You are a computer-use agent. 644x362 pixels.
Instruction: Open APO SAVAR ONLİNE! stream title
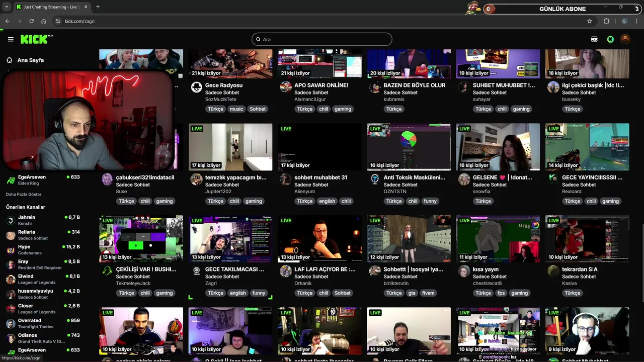321,85
